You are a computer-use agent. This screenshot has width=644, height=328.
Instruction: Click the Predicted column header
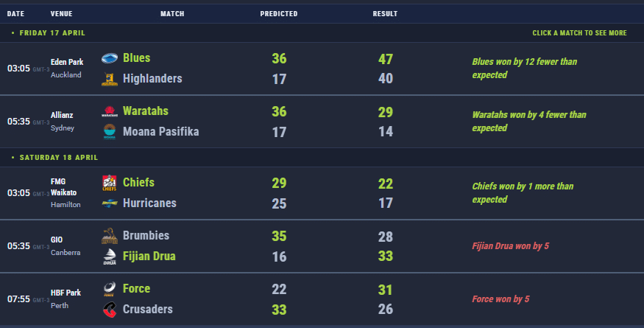[279, 13]
